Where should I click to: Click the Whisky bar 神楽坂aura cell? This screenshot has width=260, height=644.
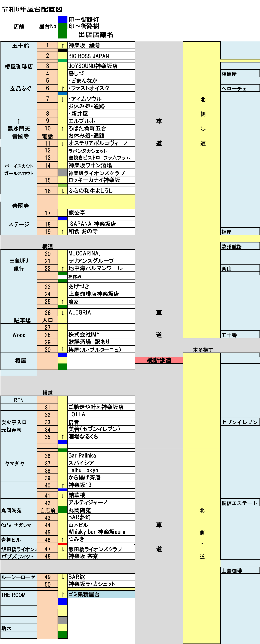coord(101,532)
